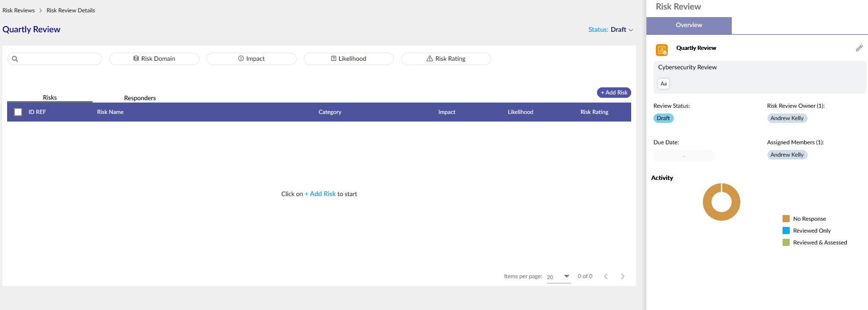The height and width of the screenshot is (310, 868).
Task: Click the orange Quartly Review icon
Action: click(662, 50)
